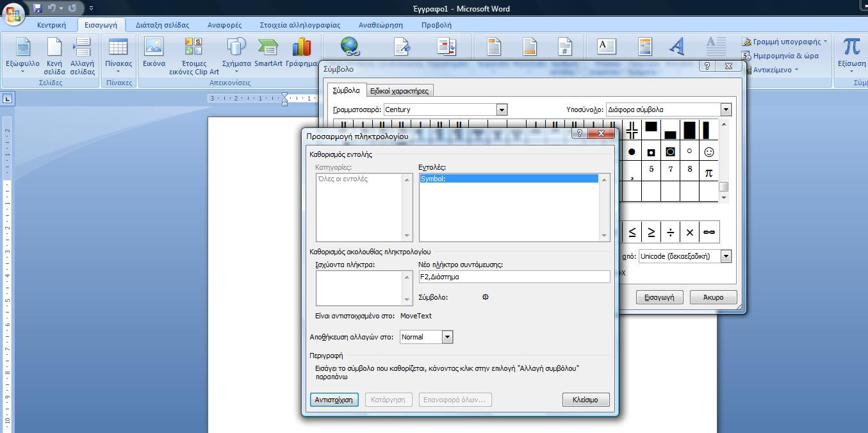Click the ruler indent marker
Image resolution: width=868 pixels, height=433 pixels.
[x=284, y=99]
